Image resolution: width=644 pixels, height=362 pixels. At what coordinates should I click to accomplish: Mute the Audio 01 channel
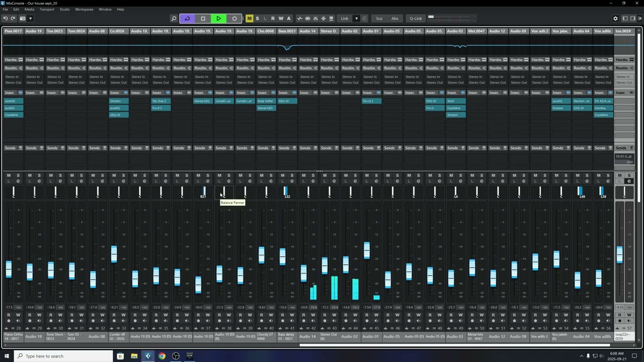(x=367, y=175)
